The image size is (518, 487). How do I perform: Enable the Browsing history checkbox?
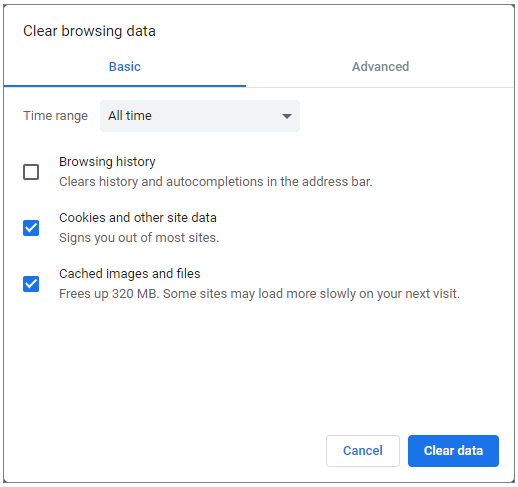pyautogui.click(x=31, y=172)
